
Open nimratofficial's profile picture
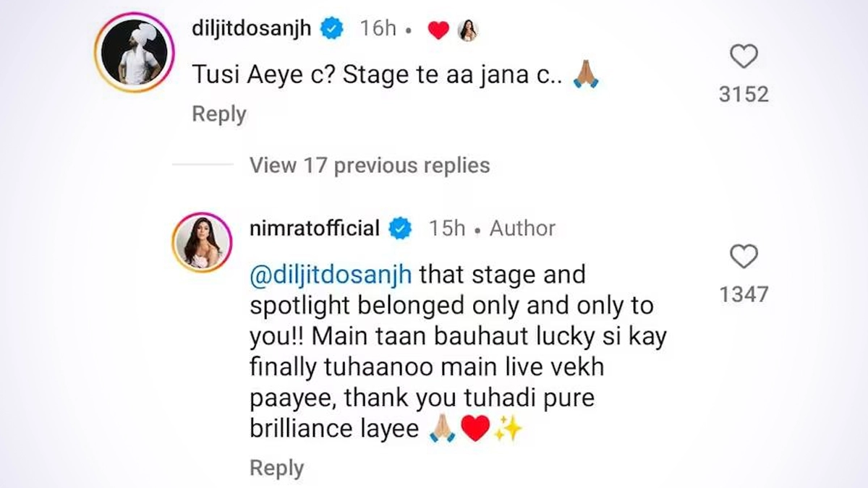(201, 243)
